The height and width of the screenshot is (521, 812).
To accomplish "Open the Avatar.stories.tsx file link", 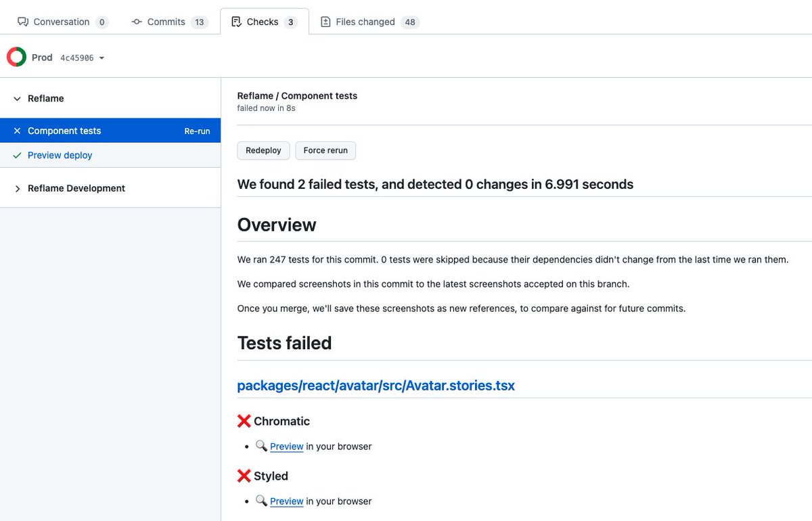I will pos(376,386).
